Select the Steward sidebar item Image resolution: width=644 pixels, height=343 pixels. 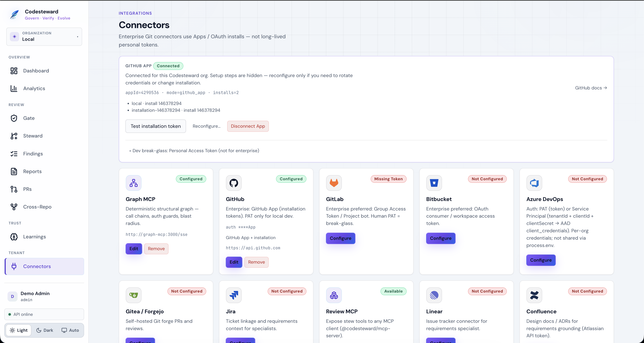coord(44,136)
